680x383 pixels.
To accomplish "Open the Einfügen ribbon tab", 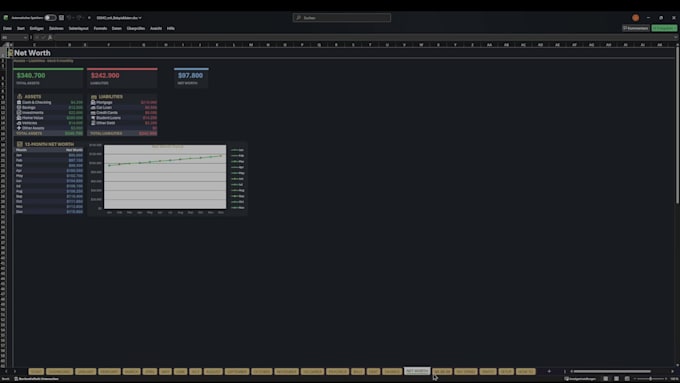I will (37, 28).
